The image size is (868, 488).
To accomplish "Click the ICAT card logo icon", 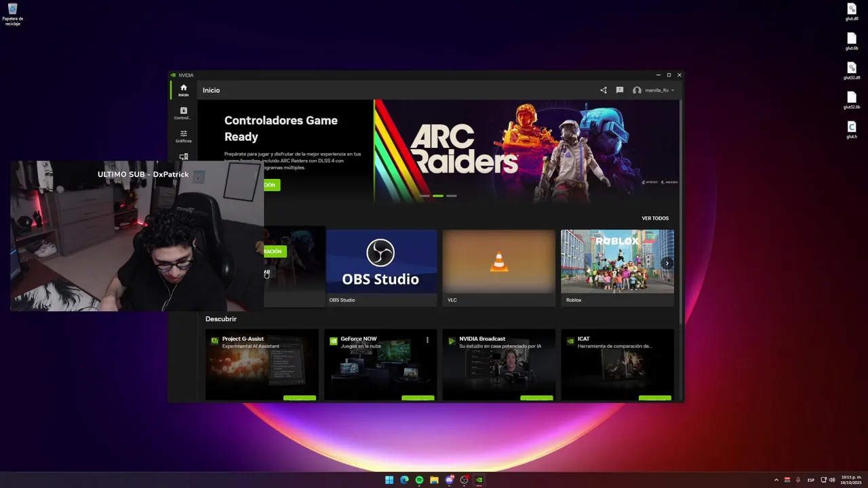I will tap(570, 341).
